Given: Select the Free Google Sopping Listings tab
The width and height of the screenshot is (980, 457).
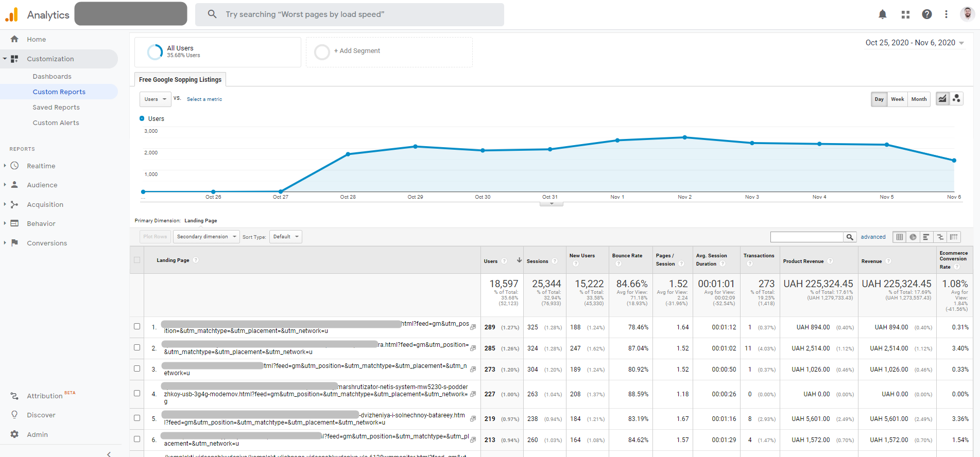Looking at the screenshot, I should tap(180, 80).
